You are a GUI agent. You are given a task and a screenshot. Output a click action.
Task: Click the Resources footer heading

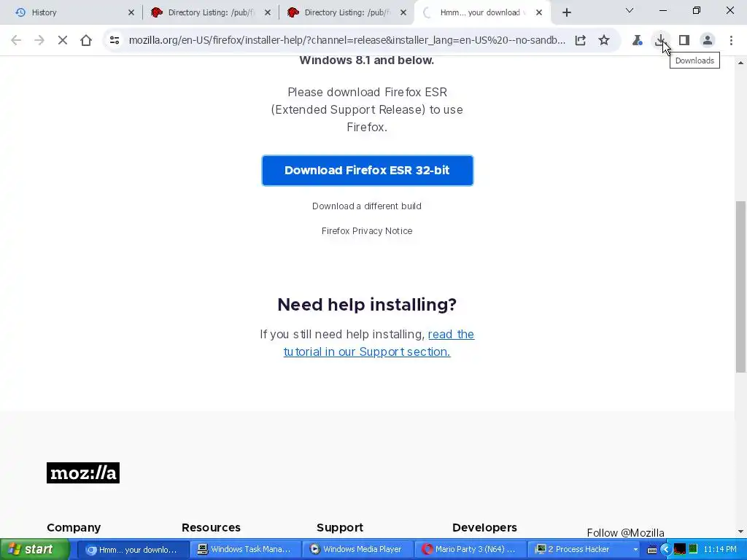211,528
